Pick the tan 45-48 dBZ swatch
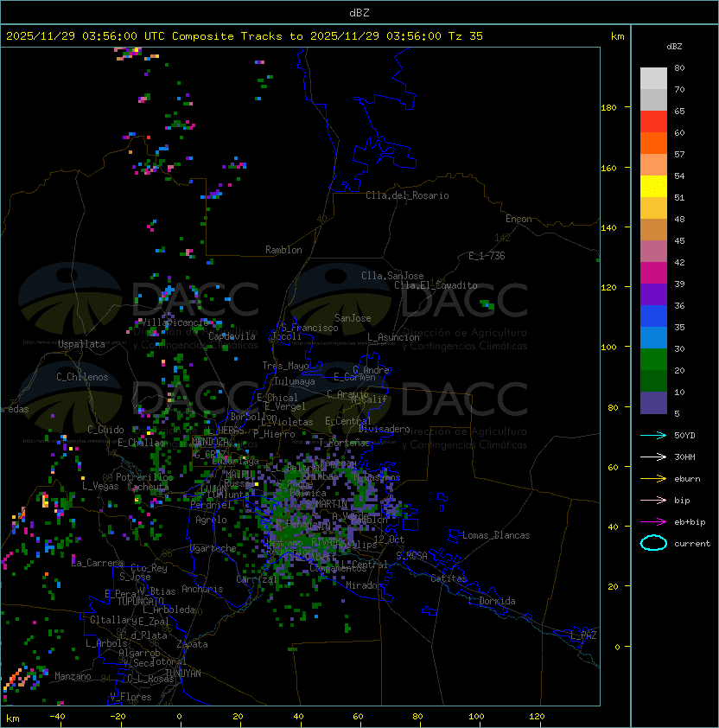Screen dimensions: 719x728 click(x=653, y=230)
